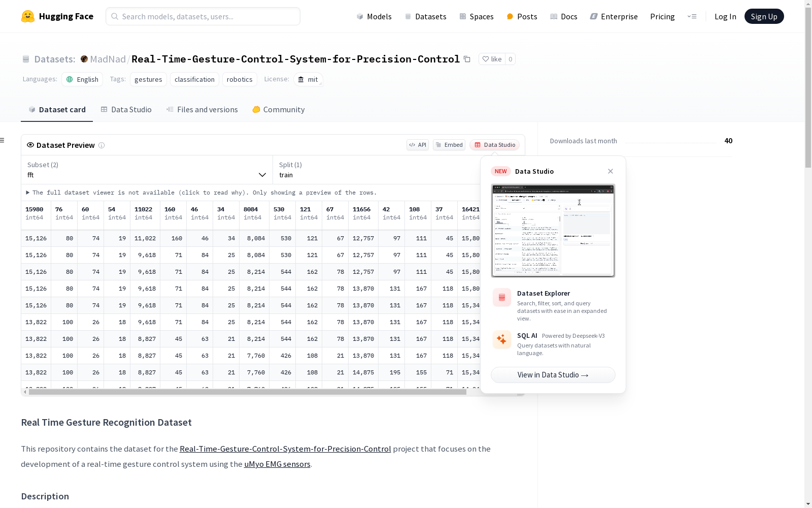
Task: Click Log In
Action: tap(725, 16)
